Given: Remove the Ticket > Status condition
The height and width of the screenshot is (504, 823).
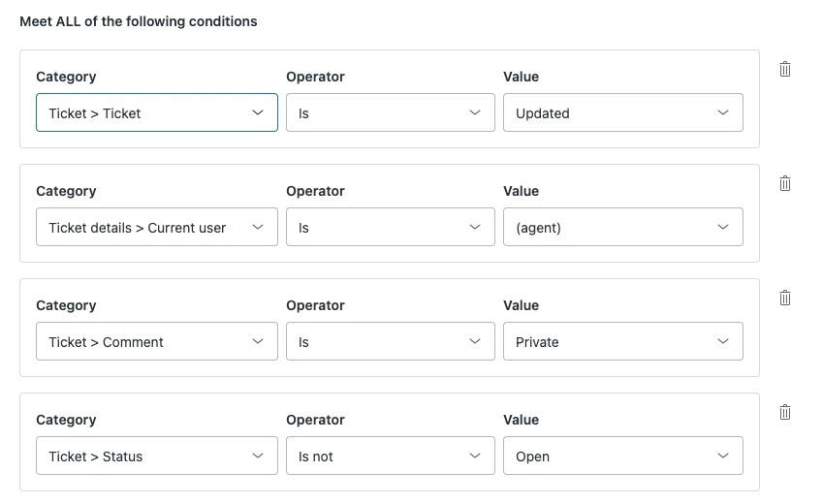Looking at the screenshot, I should pyautogui.click(x=785, y=412).
